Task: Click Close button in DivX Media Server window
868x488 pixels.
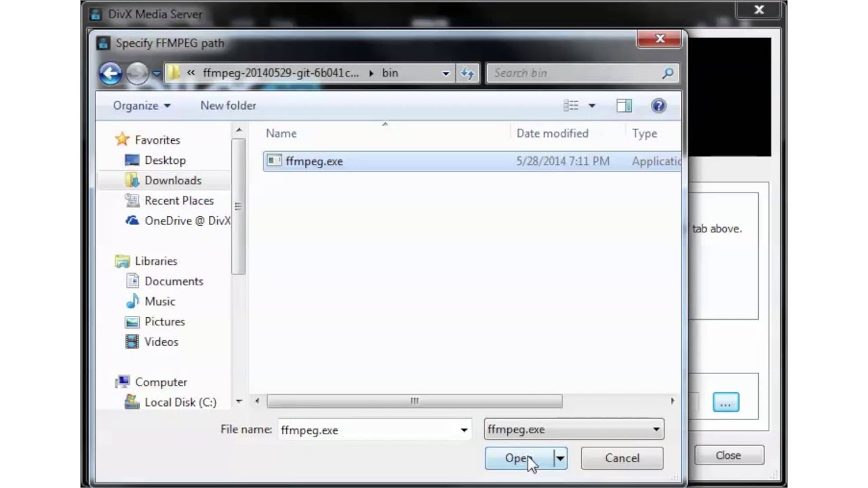Action: pyautogui.click(x=728, y=455)
